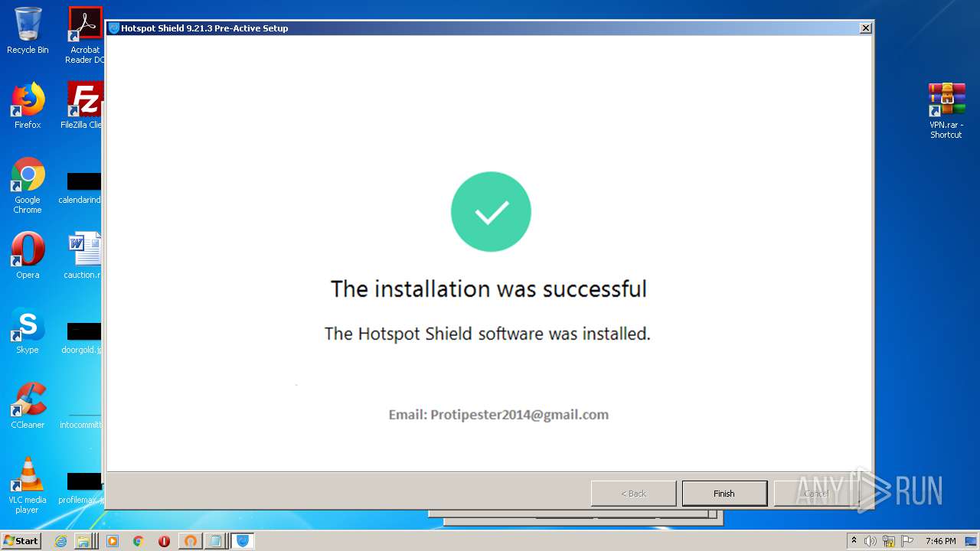
Task: Select the Opera desktop shortcut
Action: coord(28,256)
